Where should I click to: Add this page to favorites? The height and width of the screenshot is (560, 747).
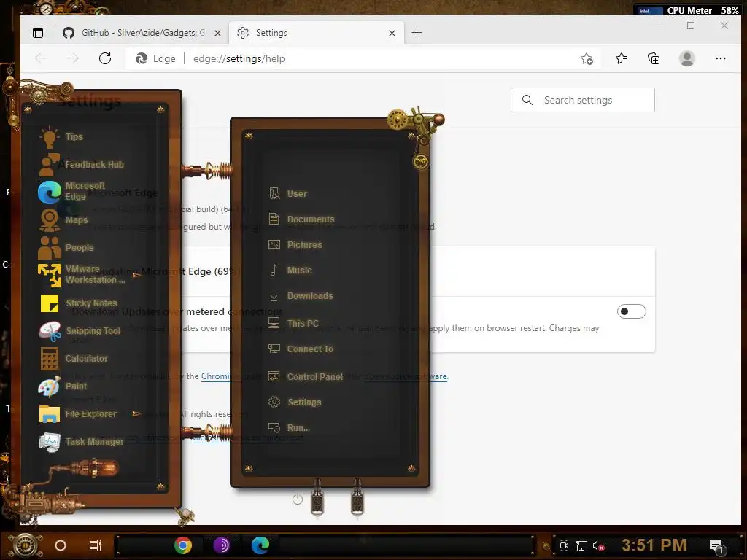coord(587,58)
